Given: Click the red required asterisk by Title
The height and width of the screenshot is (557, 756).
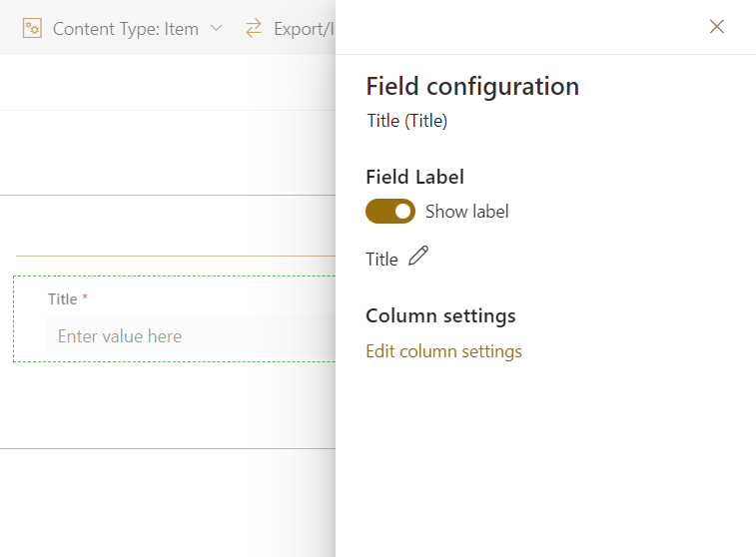Looking at the screenshot, I should pyautogui.click(x=85, y=299).
